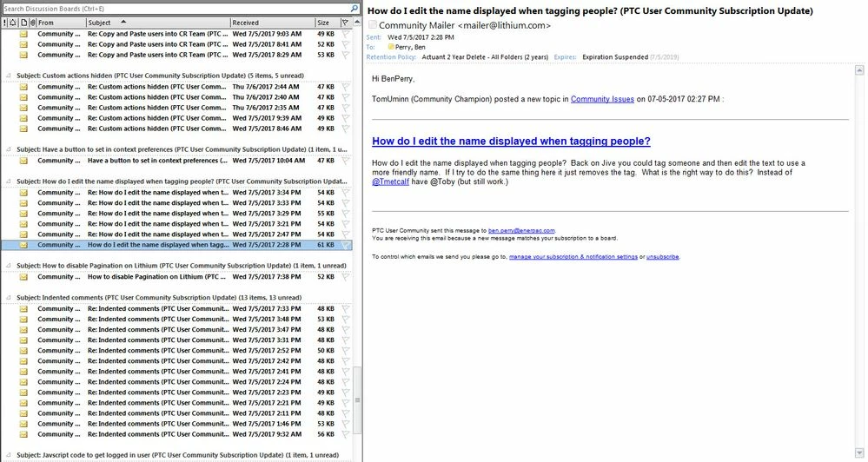Flag the 3:33 PM How do I edit message

(346, 203)
